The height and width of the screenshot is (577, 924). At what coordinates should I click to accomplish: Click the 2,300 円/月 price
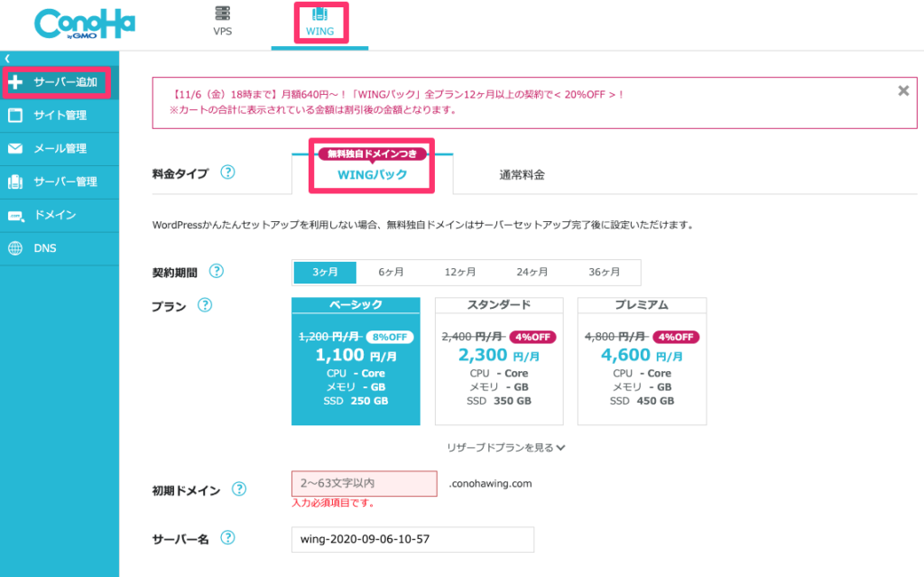[499, 355]
